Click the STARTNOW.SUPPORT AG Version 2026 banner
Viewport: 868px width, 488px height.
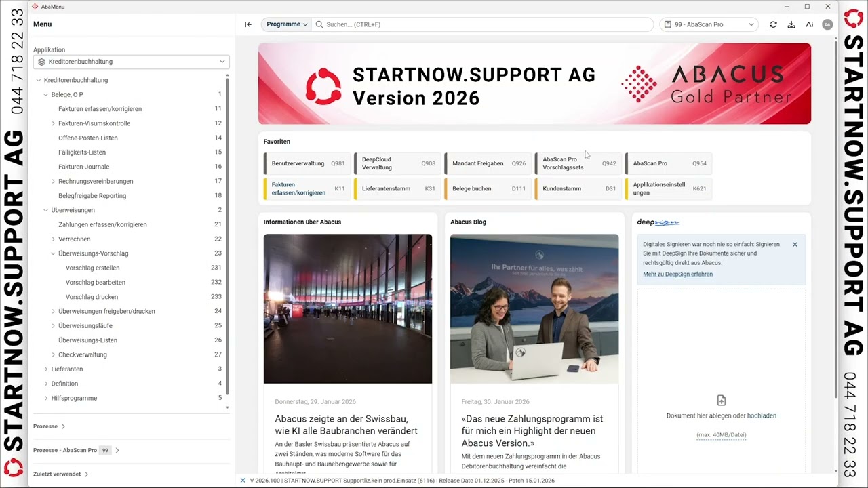(534, 84)
